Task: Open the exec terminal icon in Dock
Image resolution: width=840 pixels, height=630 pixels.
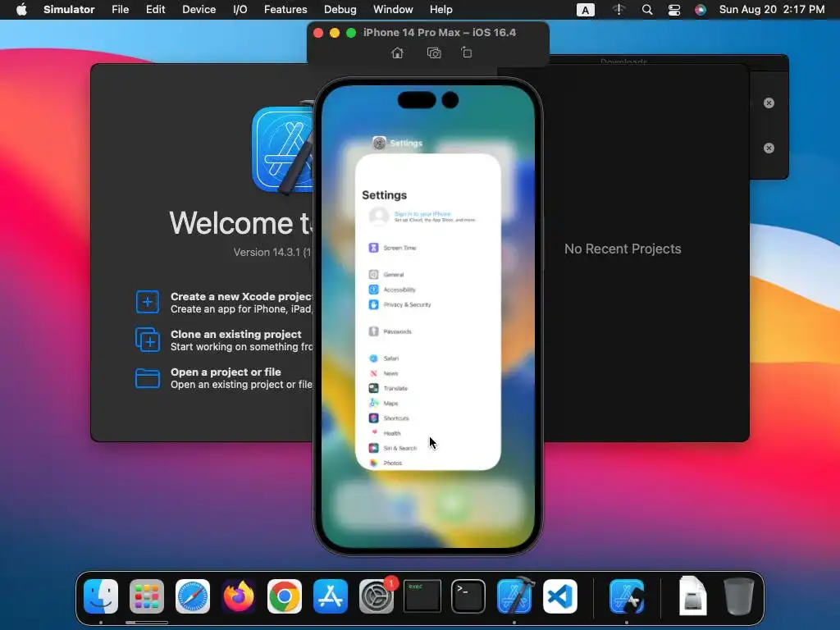Action: coord(422,596)
